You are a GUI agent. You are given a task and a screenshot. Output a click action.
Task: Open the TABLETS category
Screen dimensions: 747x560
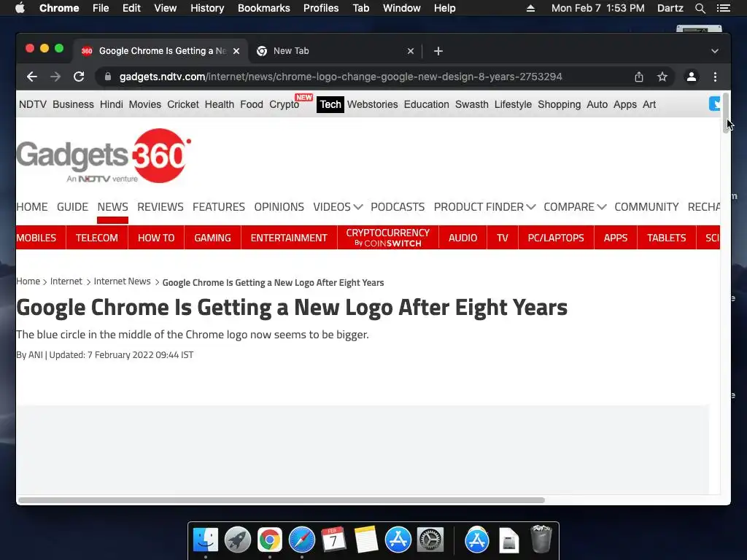[667, 238]
